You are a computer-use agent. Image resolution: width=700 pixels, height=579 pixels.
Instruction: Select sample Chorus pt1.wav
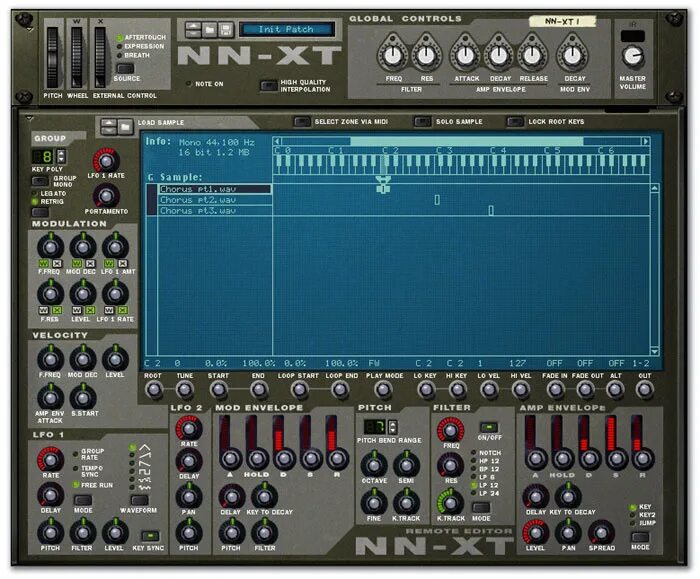pyautogui.click(x=215, y=189)
